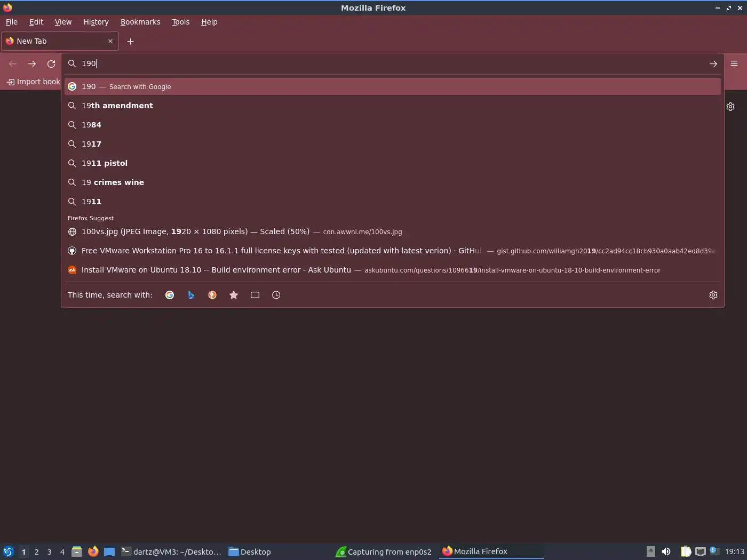Pick the '19 crimes wine' suggestion
The image size is (747, 560).
[x=393, y=182]
